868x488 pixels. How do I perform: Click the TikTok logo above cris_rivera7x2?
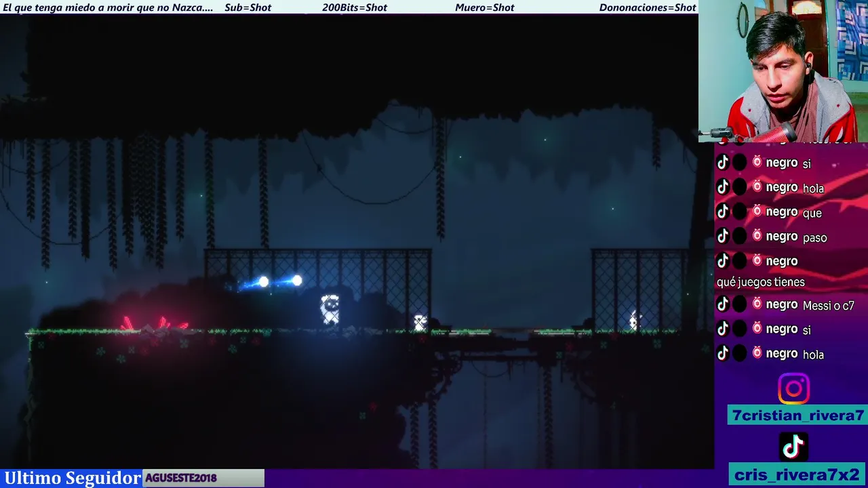coord(793,447)
